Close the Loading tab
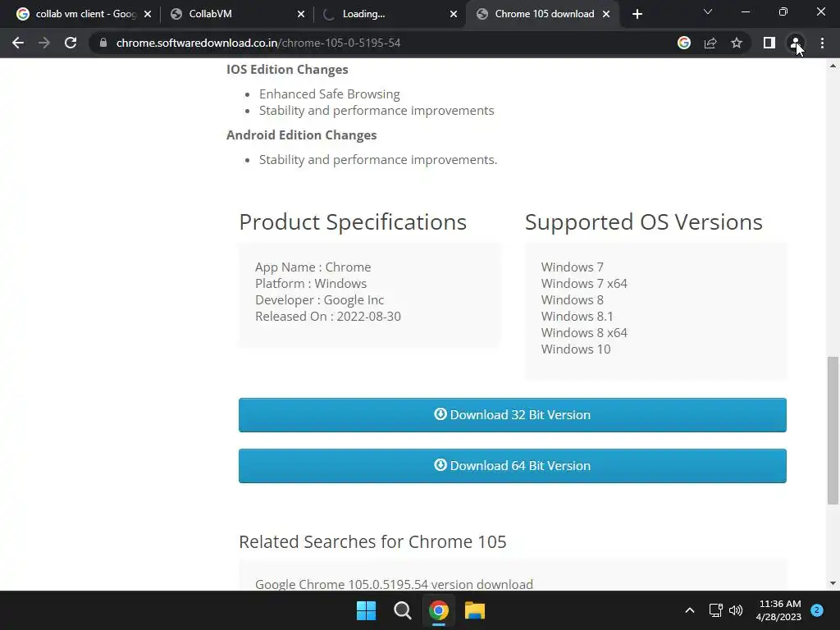The height and width of the screenshot is (630, 840). click(x=454, y=14)
